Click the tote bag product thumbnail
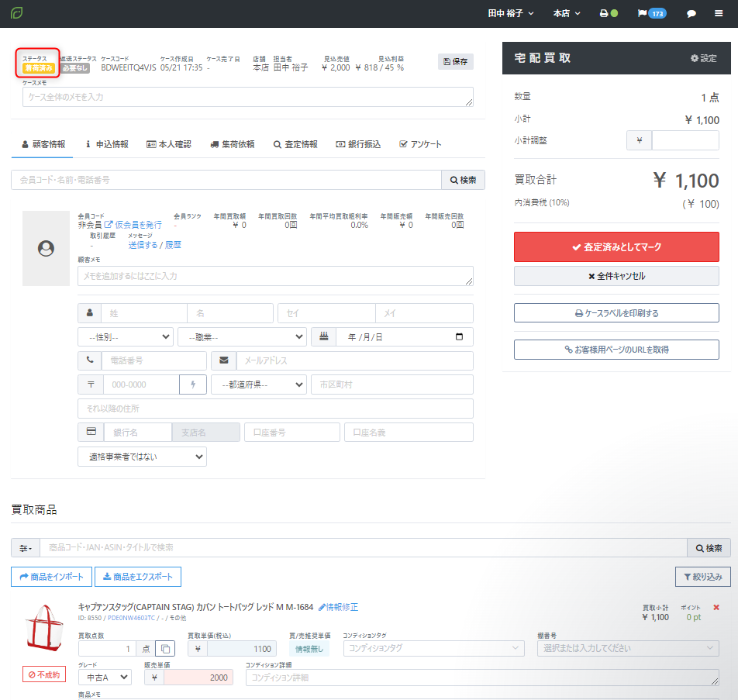 click(x=45, y=628)
